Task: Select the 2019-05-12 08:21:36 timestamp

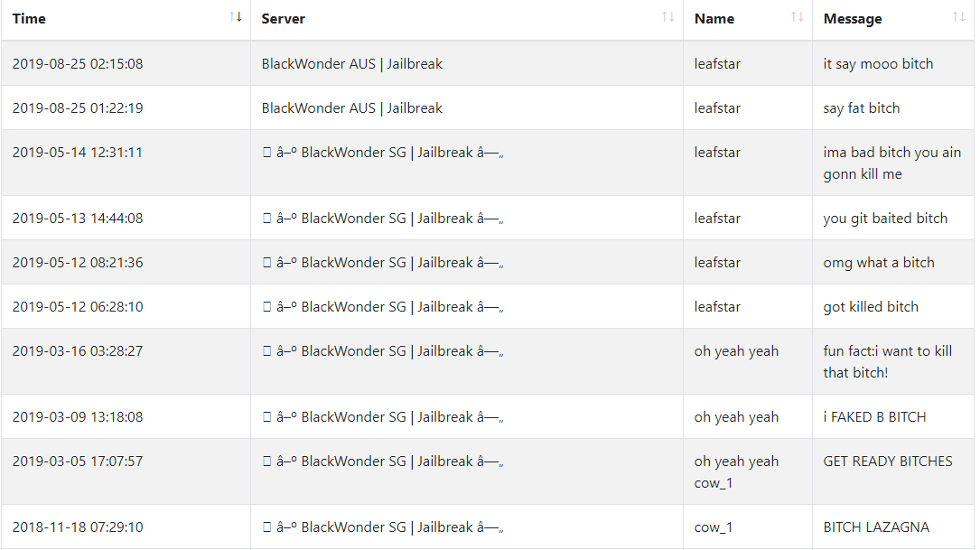Action: 78,263
